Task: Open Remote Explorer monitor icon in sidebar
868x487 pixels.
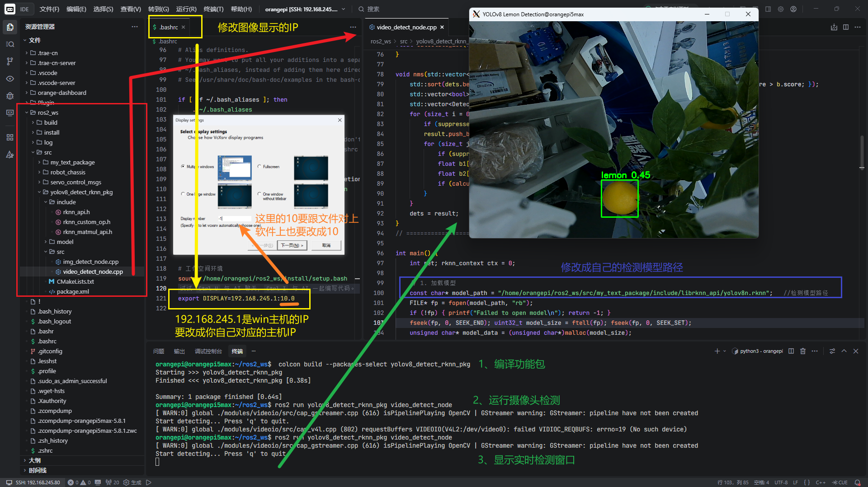Action: click(x=10, y=113)
